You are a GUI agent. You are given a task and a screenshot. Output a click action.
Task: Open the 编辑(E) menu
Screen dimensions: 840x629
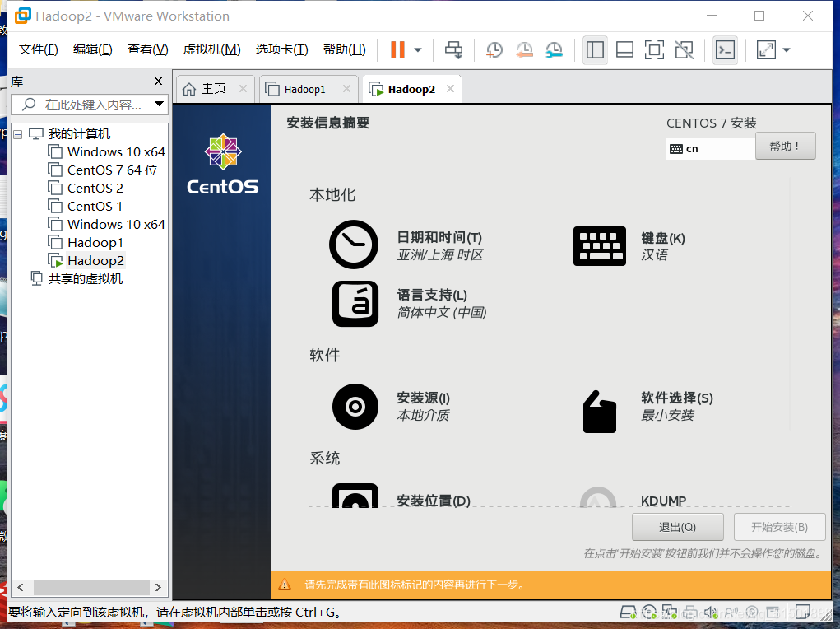pyautogui.click(x=93, y=49)
